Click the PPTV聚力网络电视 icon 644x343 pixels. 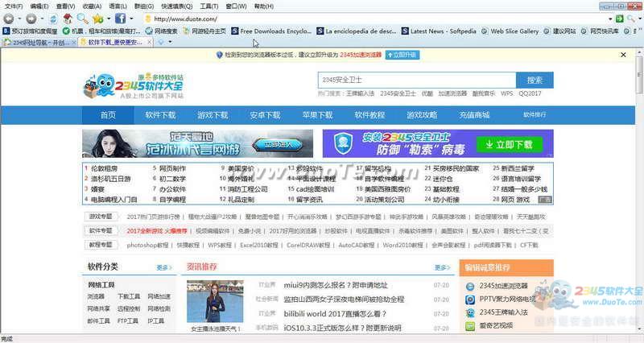[470, 300]
